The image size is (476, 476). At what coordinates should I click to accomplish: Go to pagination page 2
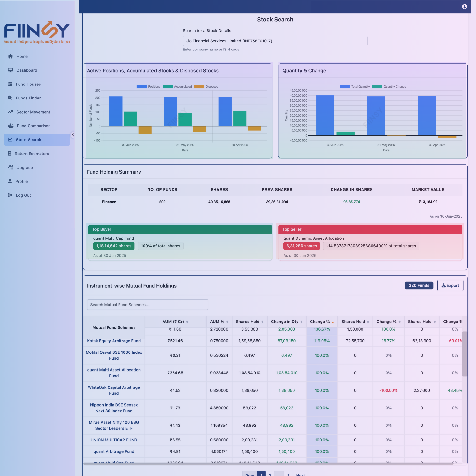(270, 474)
